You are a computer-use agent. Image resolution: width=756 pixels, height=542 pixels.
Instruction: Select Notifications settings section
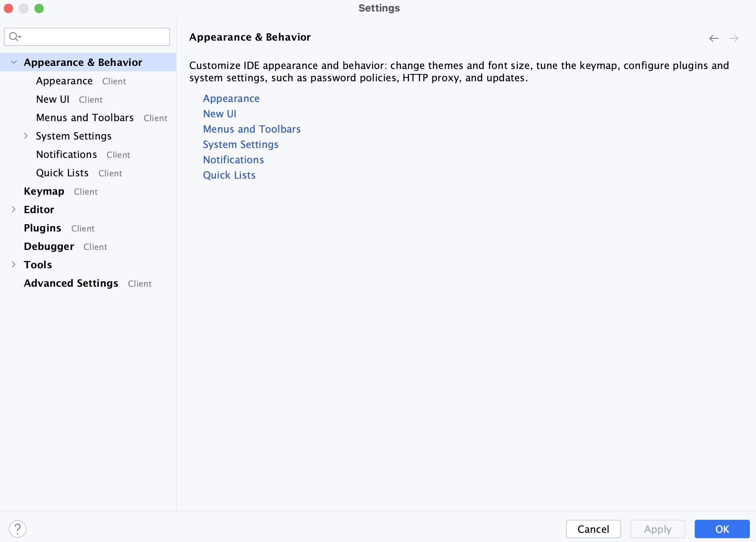click(66, 154)
